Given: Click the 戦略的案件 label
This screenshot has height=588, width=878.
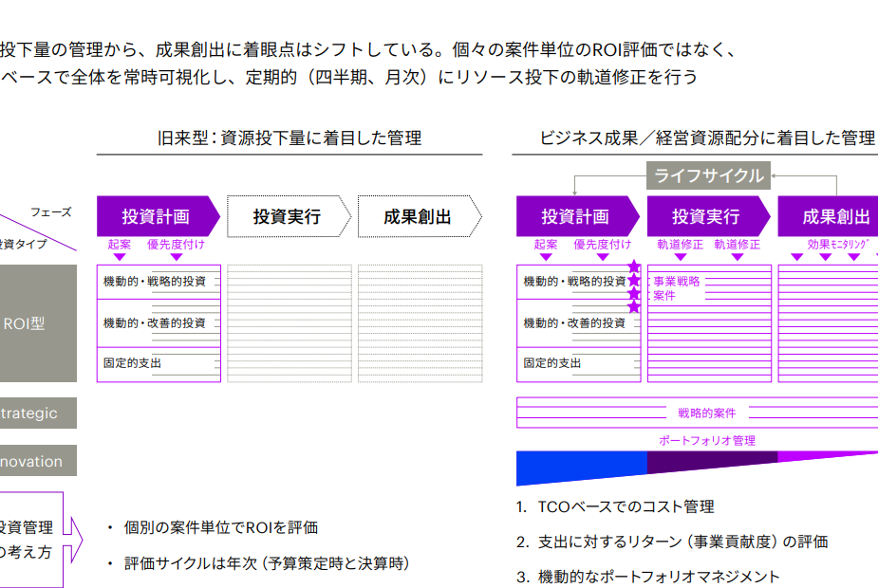Looking at the screenshot, I should pos(706,413).
